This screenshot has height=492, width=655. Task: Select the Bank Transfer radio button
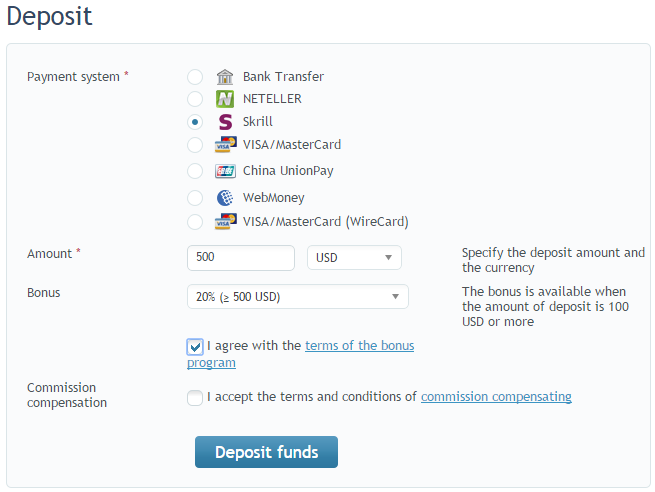[x=195, y=77]
